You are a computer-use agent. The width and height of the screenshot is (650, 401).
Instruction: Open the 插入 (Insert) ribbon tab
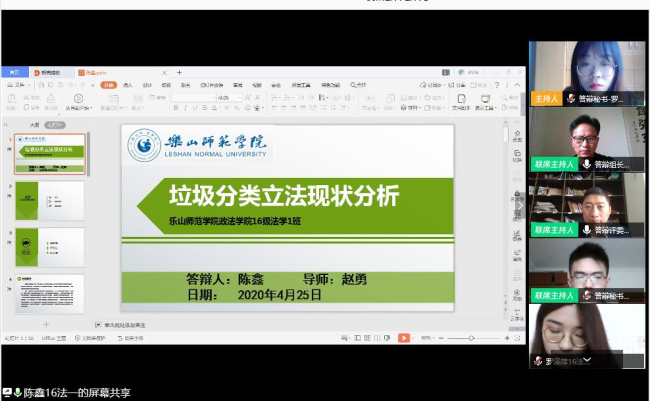pyautogui.click(x=128, y=85)
